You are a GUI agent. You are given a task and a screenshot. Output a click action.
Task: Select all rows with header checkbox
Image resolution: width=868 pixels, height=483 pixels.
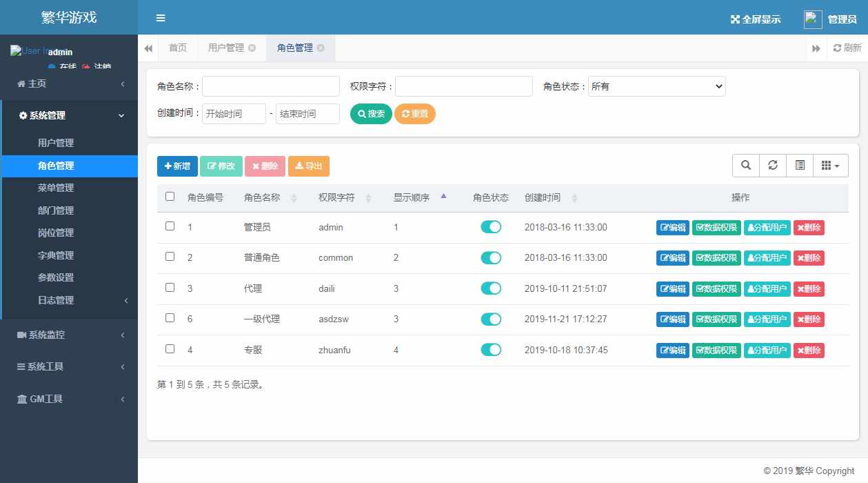(170, 197)
